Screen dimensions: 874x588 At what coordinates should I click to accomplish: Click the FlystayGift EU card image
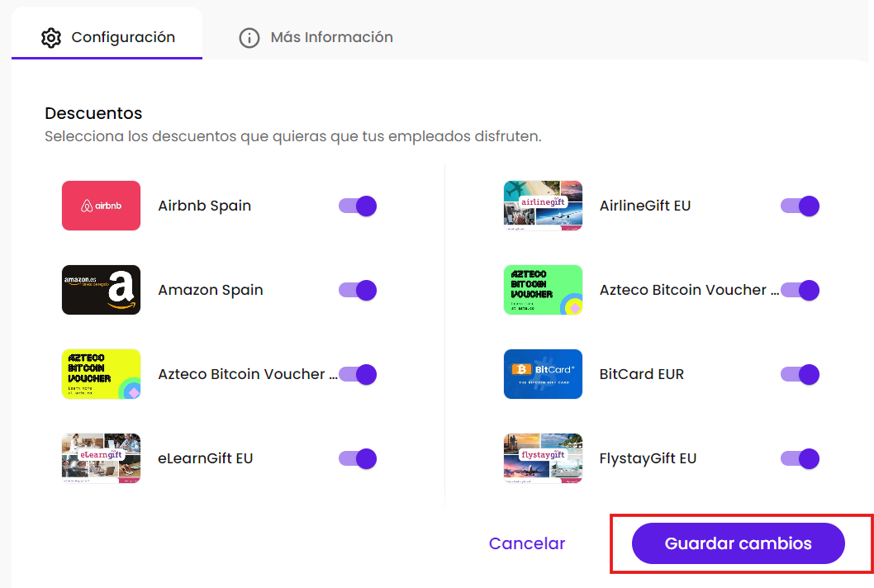click(x=543, y=458)
